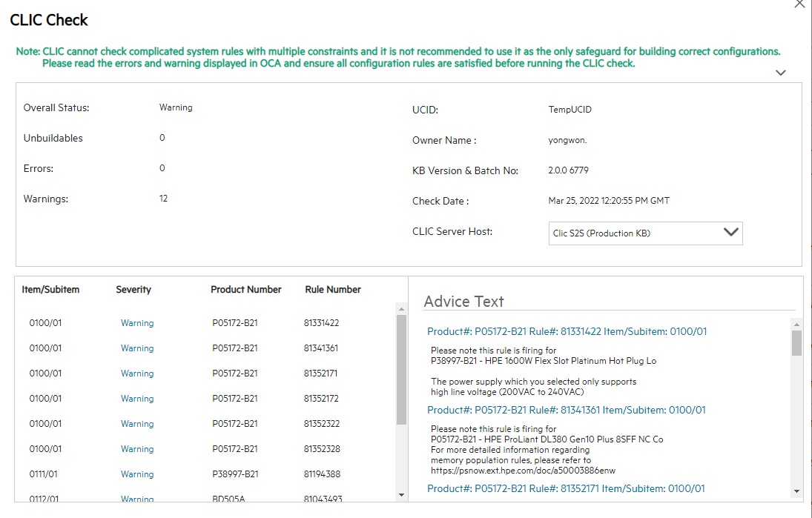Select item 0111/01 cell
Screen dimensions: 812x518
tap(44, 474)
